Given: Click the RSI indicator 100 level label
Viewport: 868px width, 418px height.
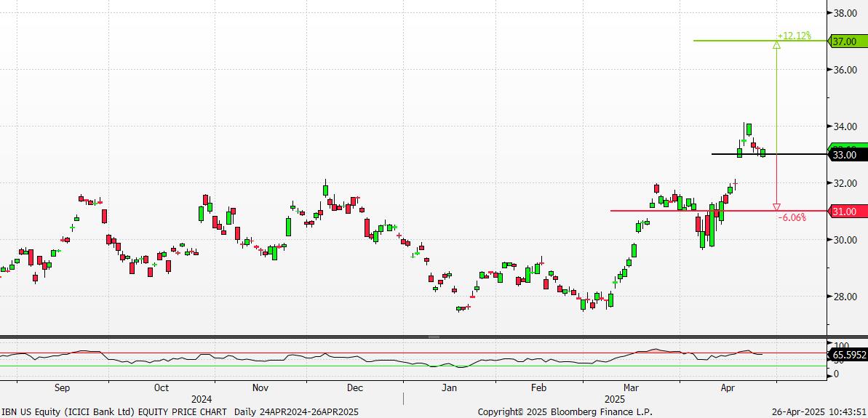Looking at the screenshot, I should (x=842, y=346).
